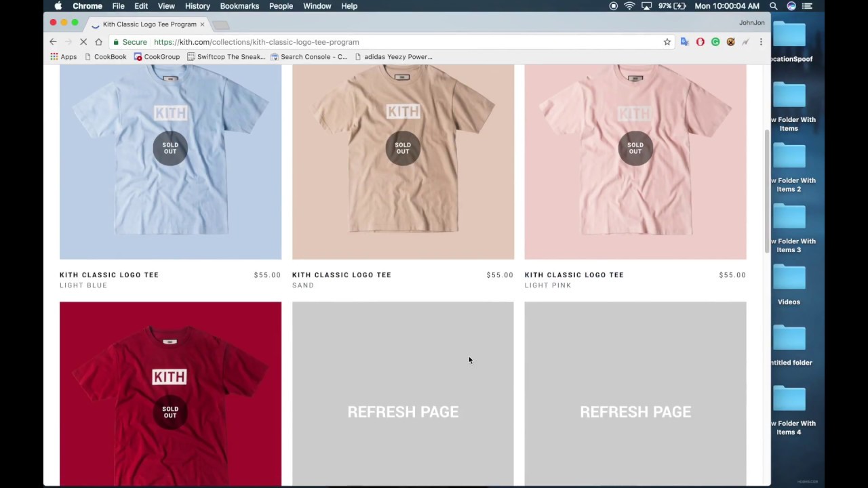Go to Chrome home page icon
The image size is (868, 488).
[98, 42]
